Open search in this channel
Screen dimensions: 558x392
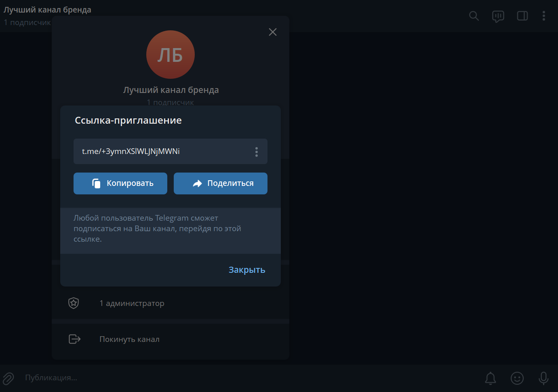tap(474, 16)
